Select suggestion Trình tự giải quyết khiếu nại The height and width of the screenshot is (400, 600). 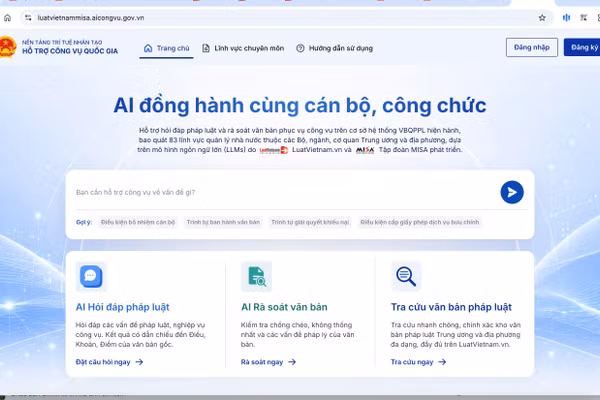[x=310, y=222]
